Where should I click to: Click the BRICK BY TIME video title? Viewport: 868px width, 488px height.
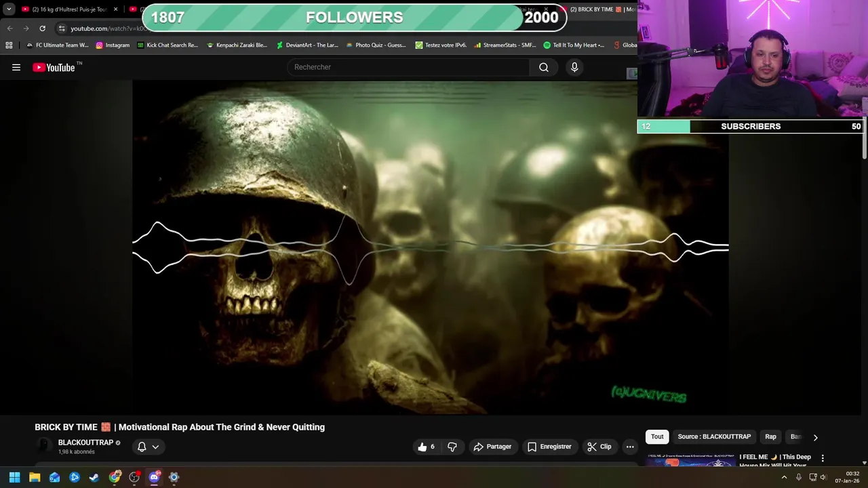tap(180, 427)
